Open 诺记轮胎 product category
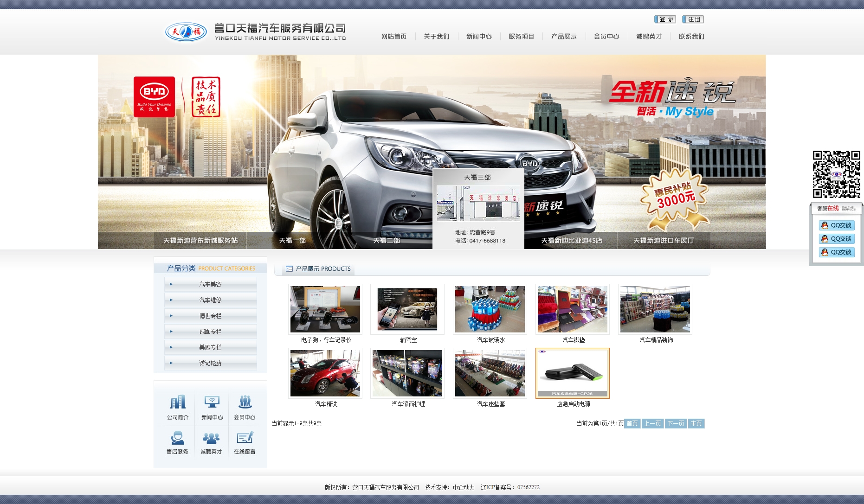864x504 pixels. [211, 363]
